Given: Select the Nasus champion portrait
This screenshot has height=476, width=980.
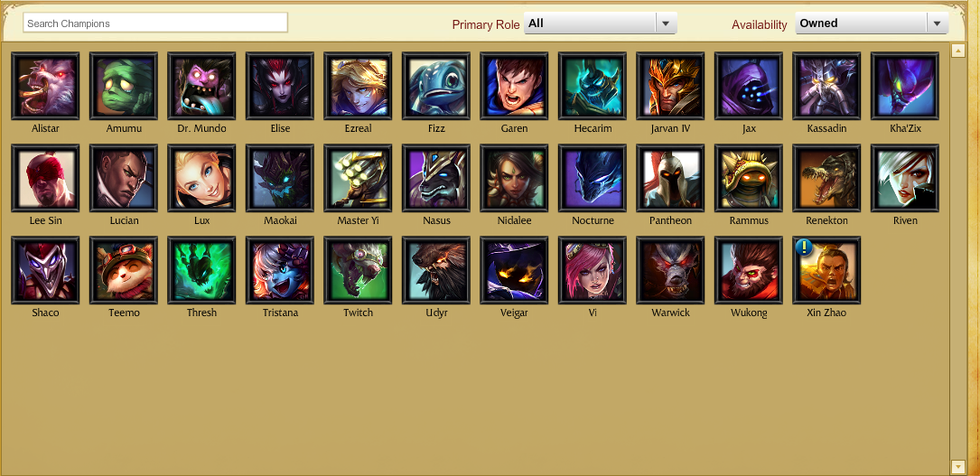Looking at the screenshot, I should (436, 178).
